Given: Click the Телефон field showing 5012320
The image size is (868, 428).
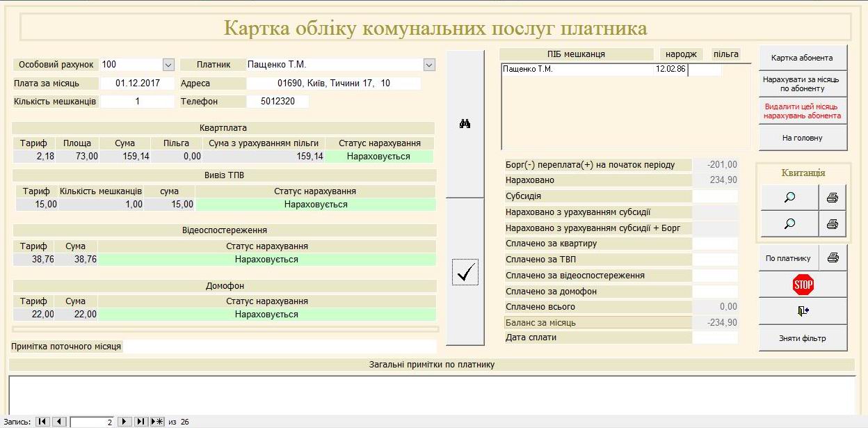Looking at the screenshot, I should click(x=278, y=102).
